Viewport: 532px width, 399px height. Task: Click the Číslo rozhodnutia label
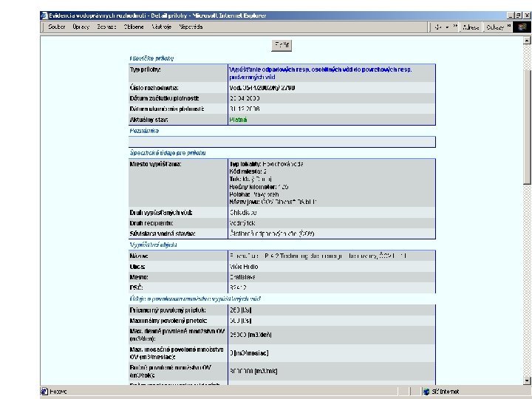tap(154, 88)
